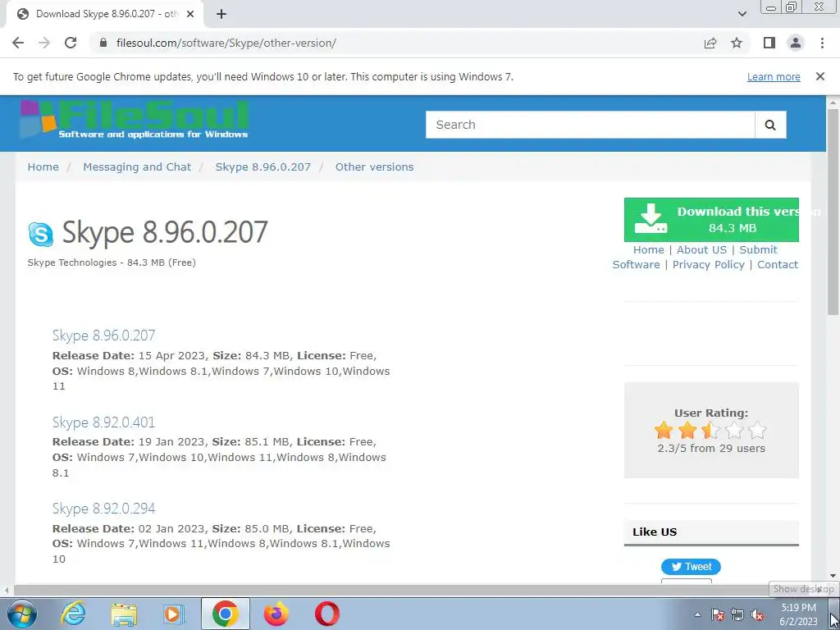Open the Submit Software link

point(758,249)
